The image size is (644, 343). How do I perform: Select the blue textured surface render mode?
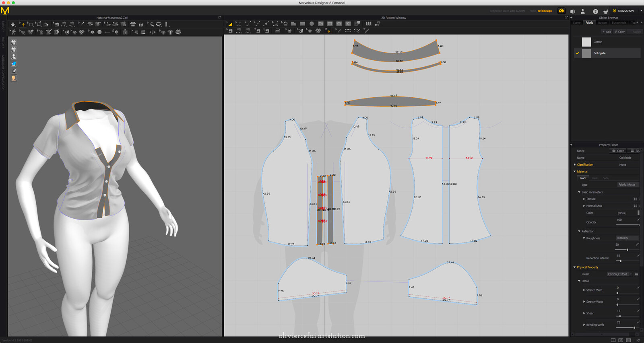[x=14, y=64]
